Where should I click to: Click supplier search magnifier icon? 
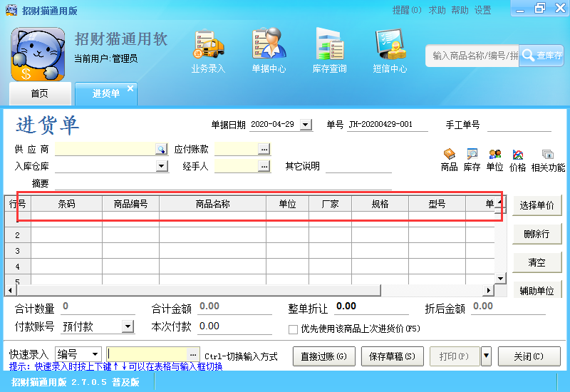(161, 149)
